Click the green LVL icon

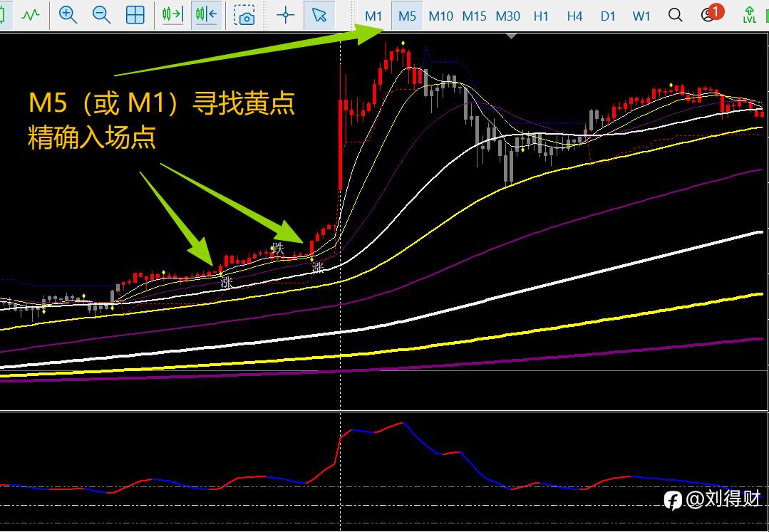click(x=749, y=15)
